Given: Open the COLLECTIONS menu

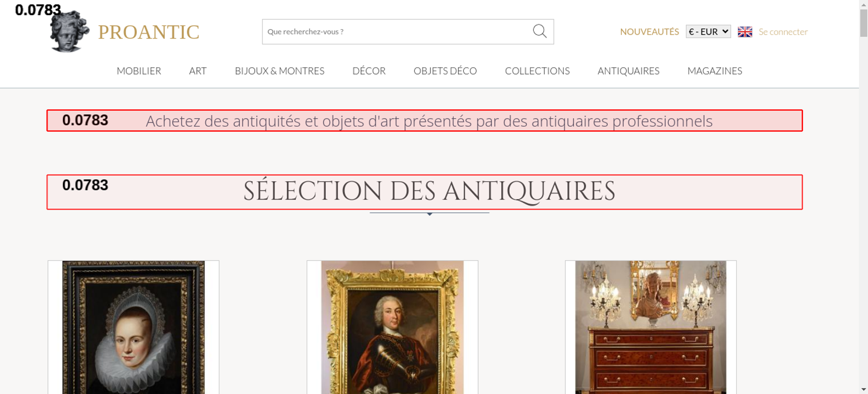Looking at the screenshot, I should point(537,71).
